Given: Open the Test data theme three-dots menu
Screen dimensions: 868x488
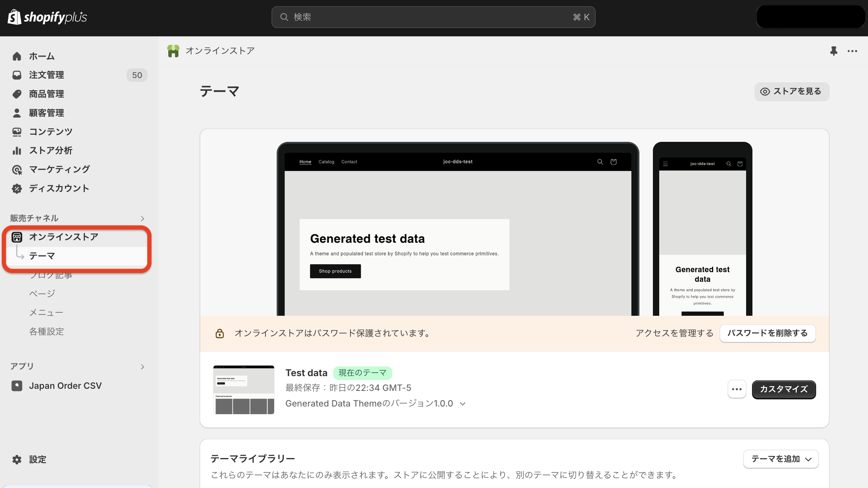Looking at the screenshot, I should tap(737, 389).
